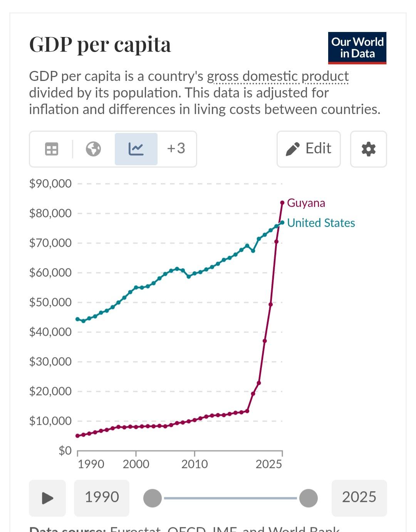Viewport: 416px width, 532px height.
Task: Click the Edit countries button
Action: 309,149
